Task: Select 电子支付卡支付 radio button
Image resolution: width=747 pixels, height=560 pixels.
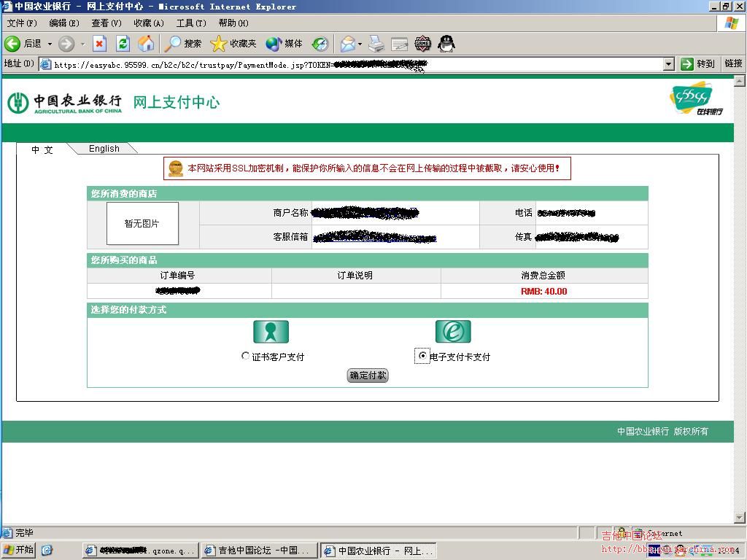Action: [x=422, y=356]
